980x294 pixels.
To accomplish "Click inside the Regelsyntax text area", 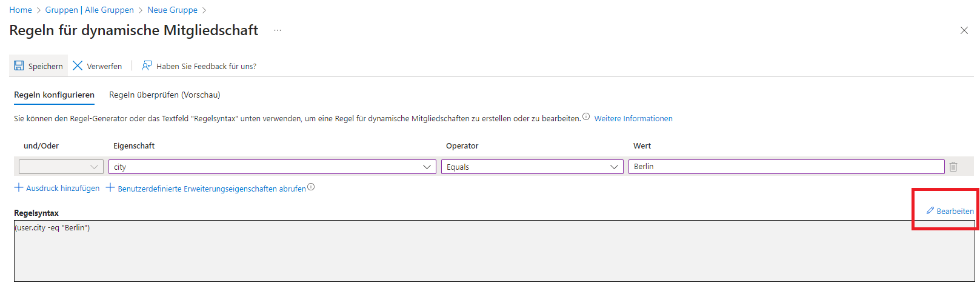I will (x=494, y=251).
